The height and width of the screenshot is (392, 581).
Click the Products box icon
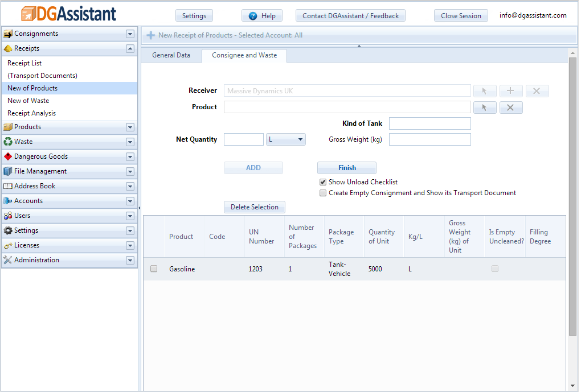(8, 127)
